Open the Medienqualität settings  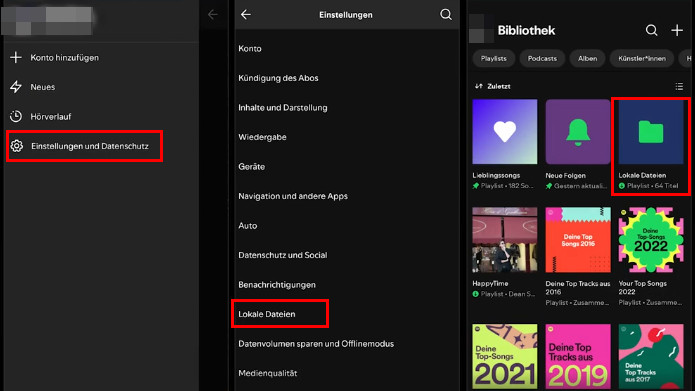268,373
